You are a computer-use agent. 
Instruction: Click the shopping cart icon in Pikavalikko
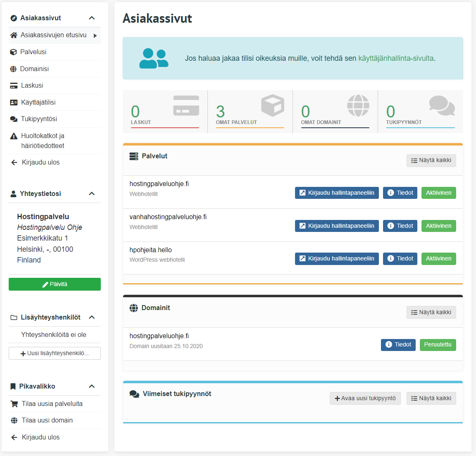pyautogui.click(x=14, y=404)
